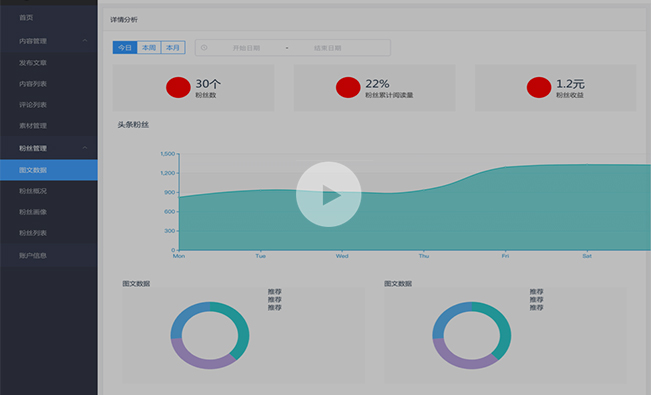
Task: Click the 结束日期 end date field
Action: [x=328, y=48]
